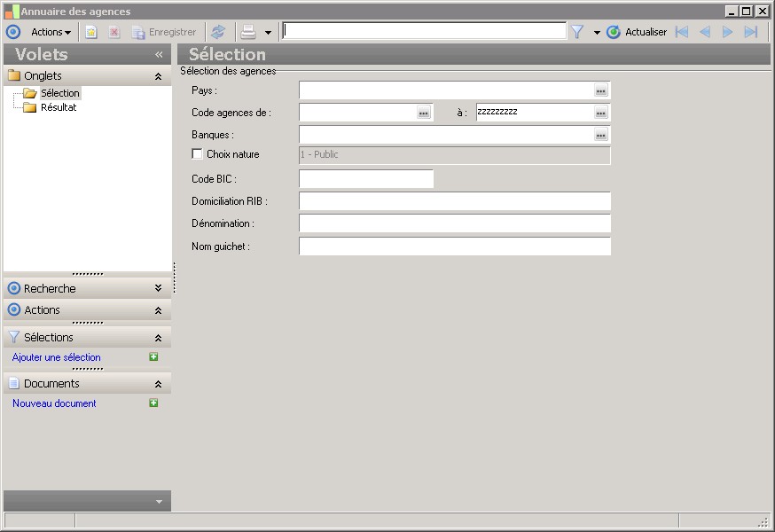Open the bottom panel configure dropdown arrow

pyautogui.click(x=159, y=501)
